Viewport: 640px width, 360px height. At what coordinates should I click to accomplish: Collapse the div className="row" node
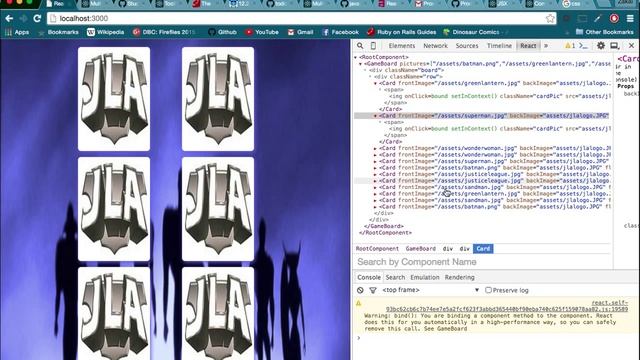click(x=370, y=77)
